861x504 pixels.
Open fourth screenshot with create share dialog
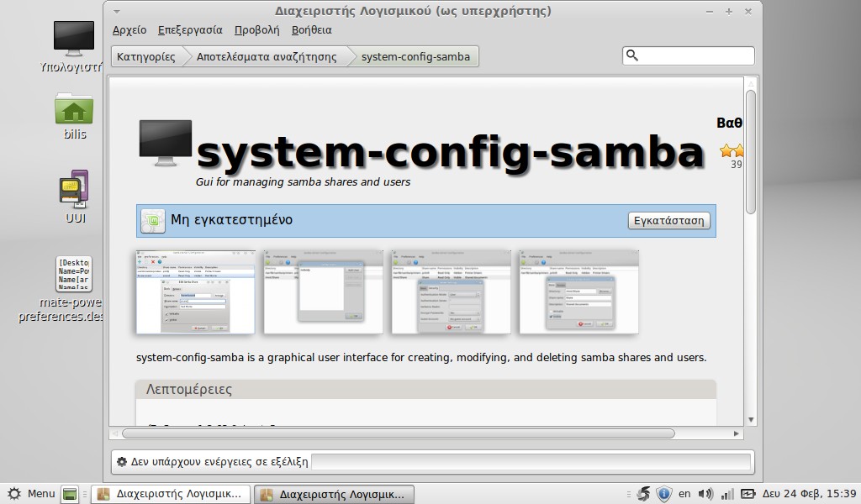tap(578, 291)
